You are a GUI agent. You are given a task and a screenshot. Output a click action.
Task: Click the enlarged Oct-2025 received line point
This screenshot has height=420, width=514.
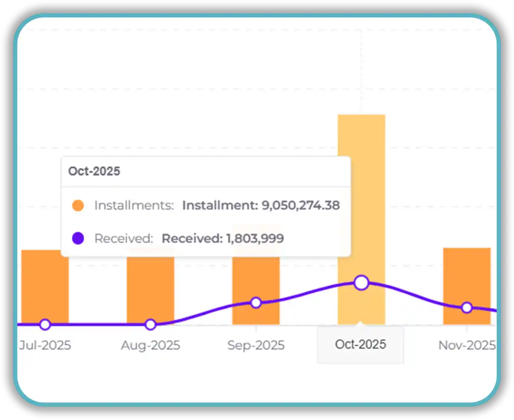pyautogui.click(x=361, y=283)
